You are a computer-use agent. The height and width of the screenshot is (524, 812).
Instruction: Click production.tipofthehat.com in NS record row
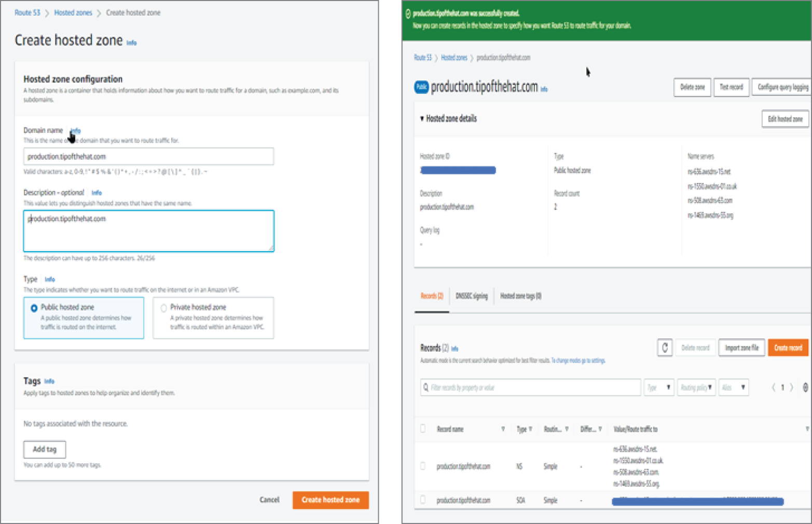463,466
